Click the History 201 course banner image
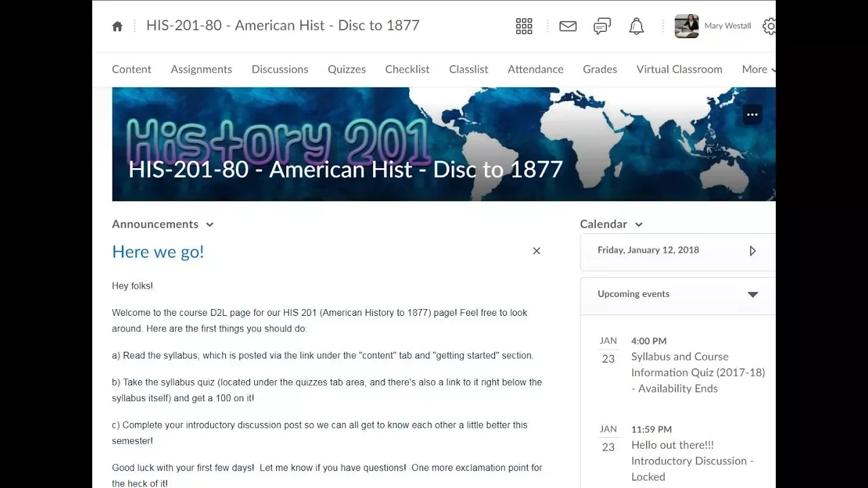The width and height of the screenshot is (868, 488). (443, 144)
